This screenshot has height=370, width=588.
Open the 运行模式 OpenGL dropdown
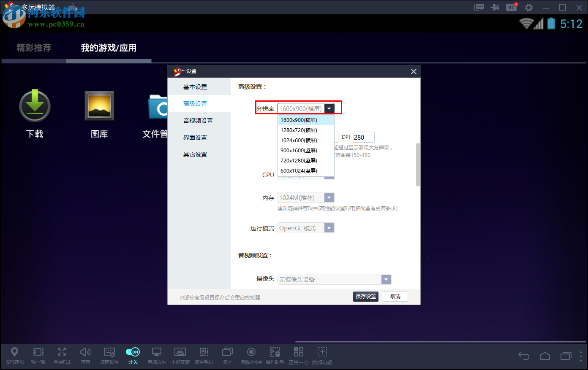click(x=306, y=228)
